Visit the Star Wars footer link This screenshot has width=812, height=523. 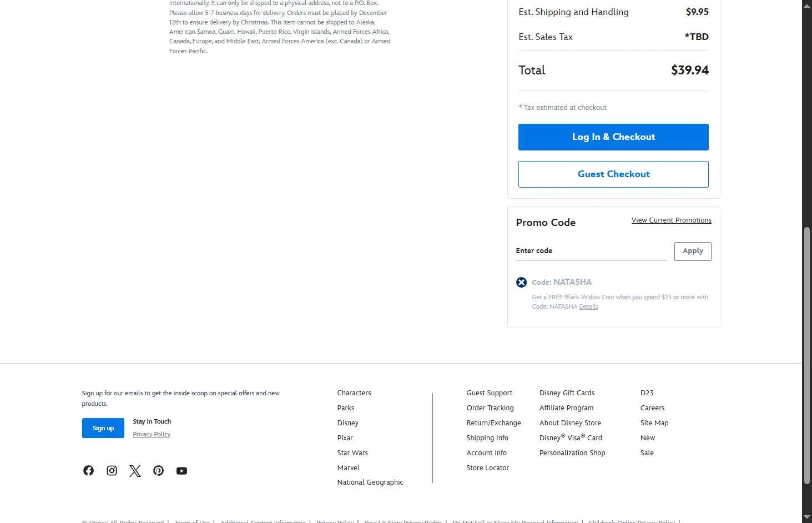pos(352,452)
